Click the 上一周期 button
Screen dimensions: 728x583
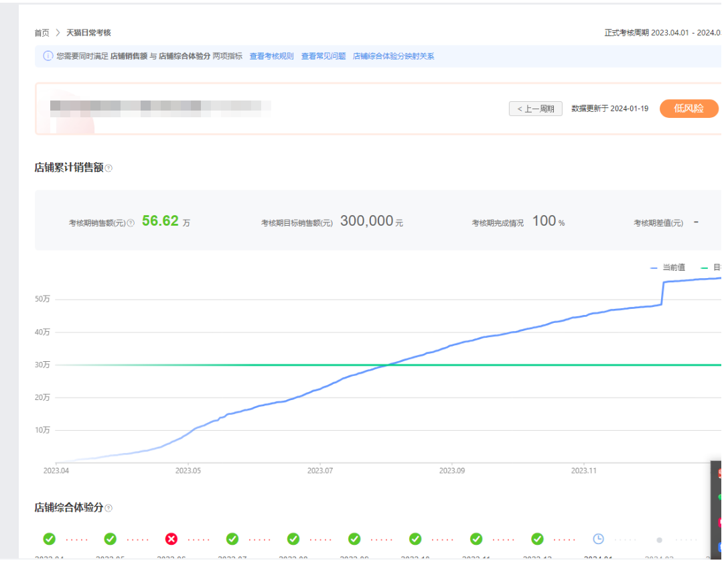[535, 109]
